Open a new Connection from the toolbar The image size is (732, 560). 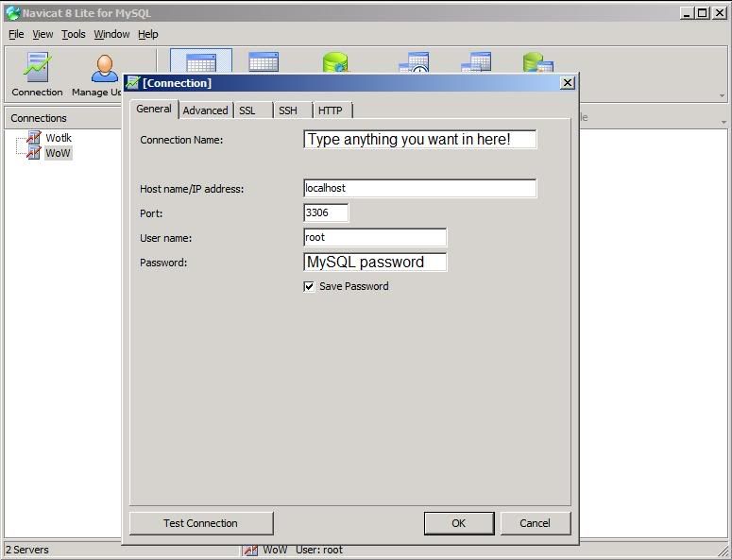pyautogui.click(x=38, y=75)
